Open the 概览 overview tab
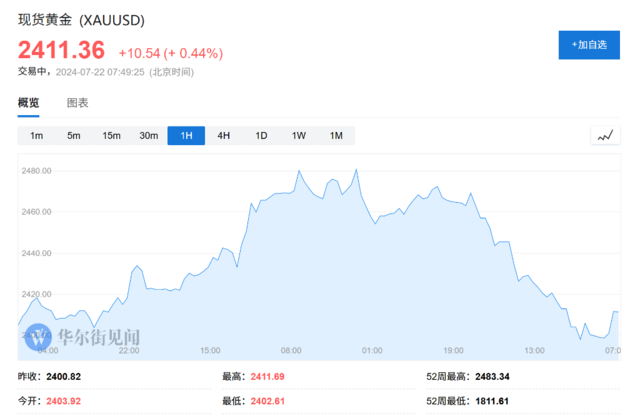640x418 pixels. [28, 103]
